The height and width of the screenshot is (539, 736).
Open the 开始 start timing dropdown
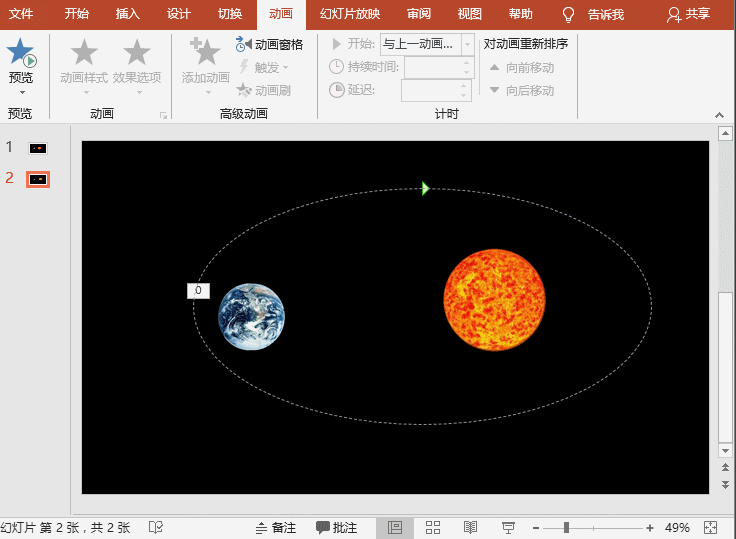pyautogui.click(x=468, y=45)
